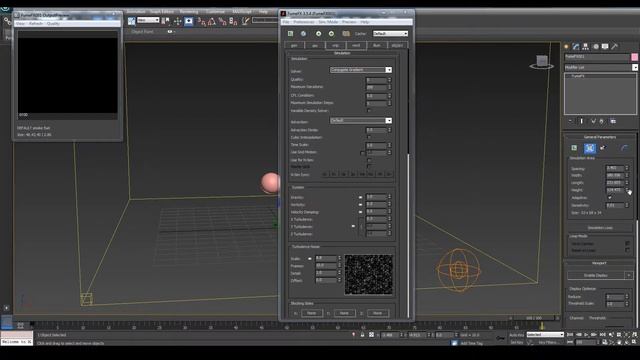Open the Selected key filter dropdown
640x360 pixels.
pyautogui.click(x=545, y=335)
